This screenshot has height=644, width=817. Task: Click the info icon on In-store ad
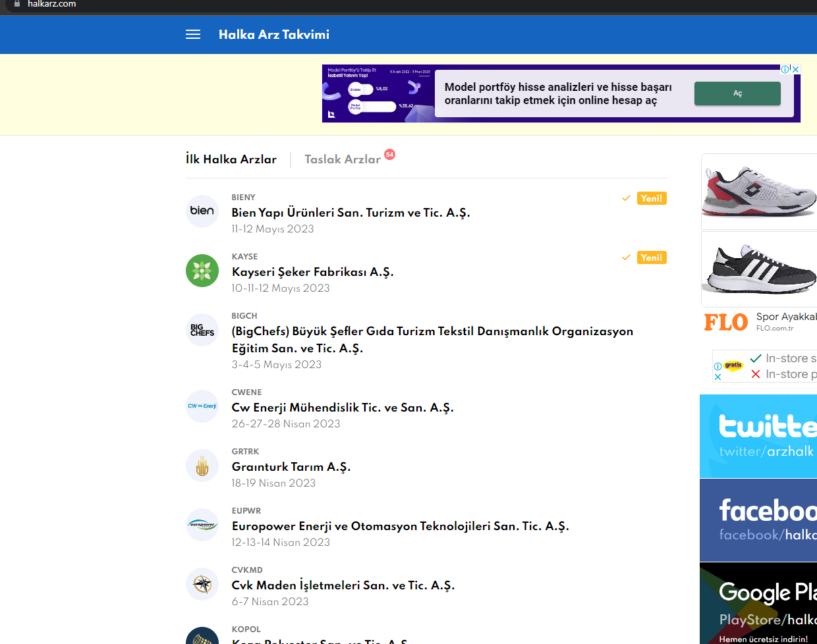[x=718, y=366]
